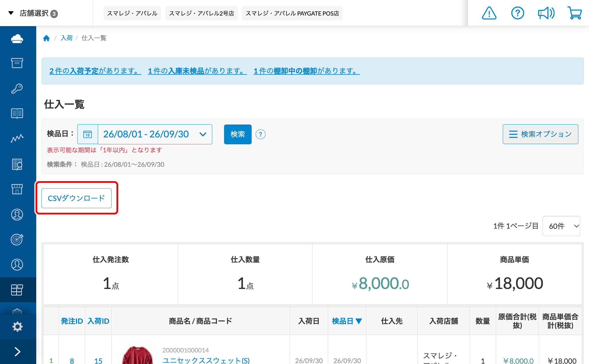This screenshot has height=364, width=589.
Task: Open the target with arrow sidebar icon
Action: [x=17, y=240]
